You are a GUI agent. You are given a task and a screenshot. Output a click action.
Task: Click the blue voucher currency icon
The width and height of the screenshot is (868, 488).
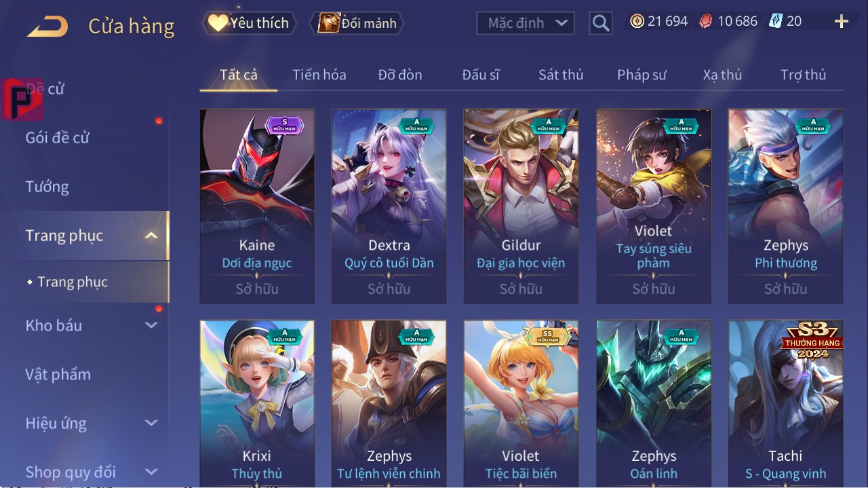pos(775,22)
